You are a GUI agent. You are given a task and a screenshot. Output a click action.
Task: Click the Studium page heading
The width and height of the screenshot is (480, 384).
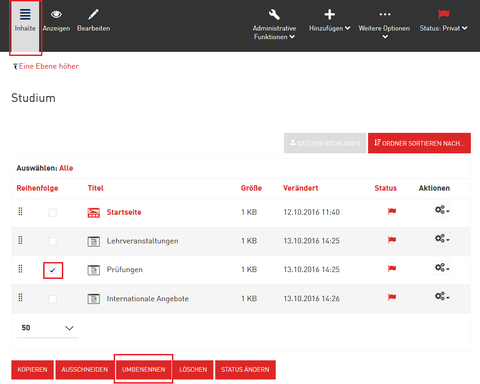[33, 98]
